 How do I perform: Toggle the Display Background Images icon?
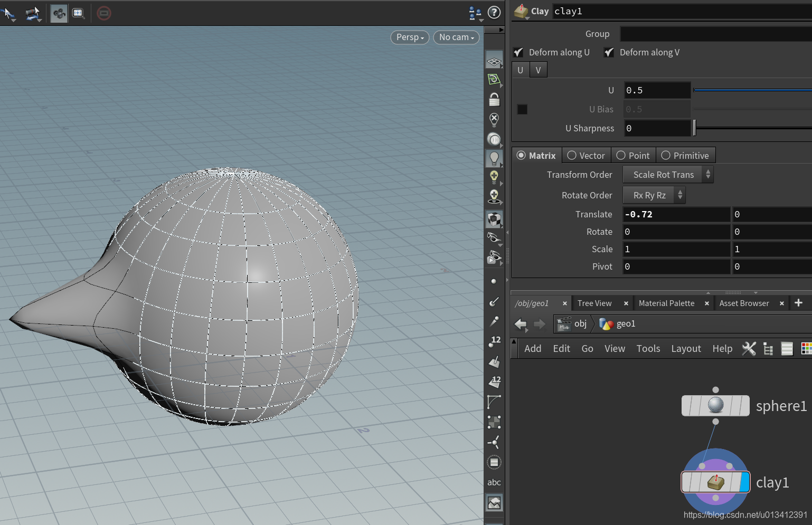(494, 503)
